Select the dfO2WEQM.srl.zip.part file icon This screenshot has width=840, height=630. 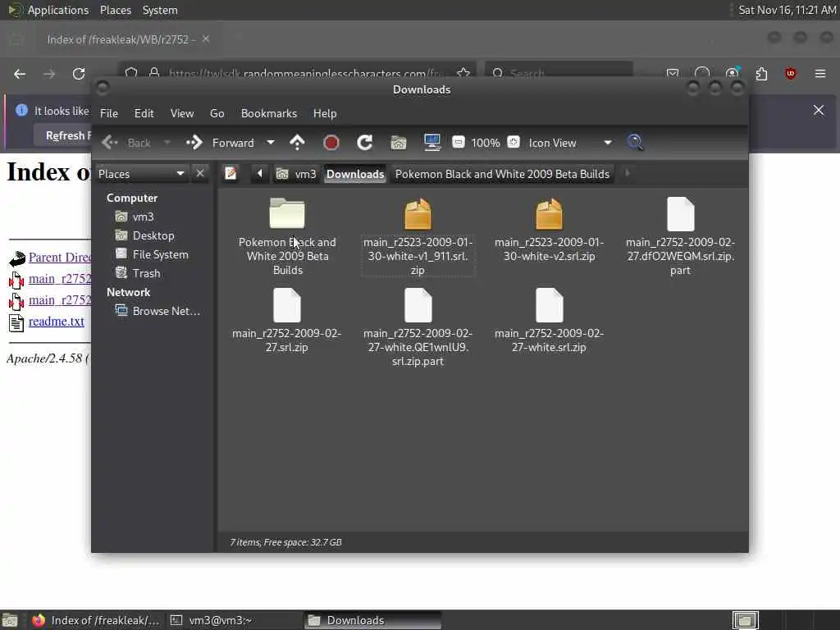click(x=680, y=214)
